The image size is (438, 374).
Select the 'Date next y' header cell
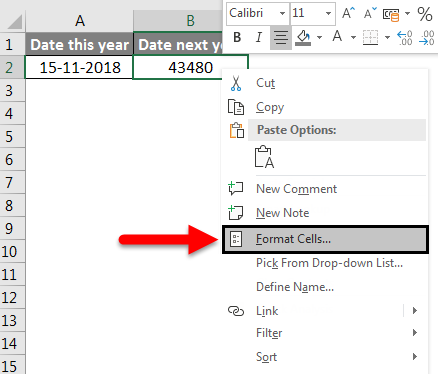178,44
